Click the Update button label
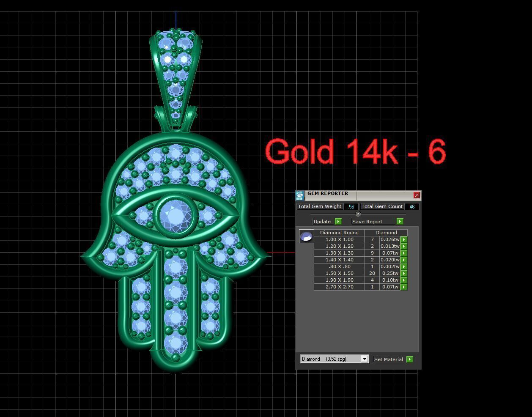This screenshot has height=417, width=532. pos(322,222)
